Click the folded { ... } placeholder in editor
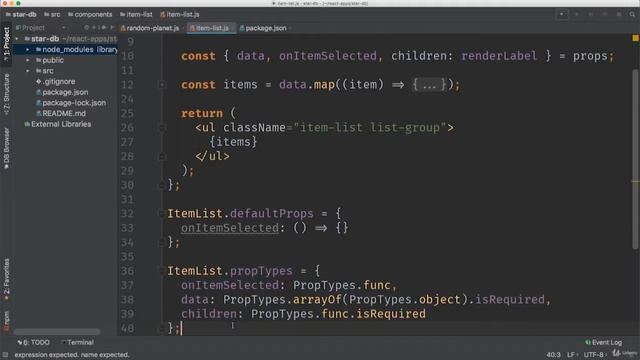This screenshot has height=360, width=640. (x=429, y=85)
